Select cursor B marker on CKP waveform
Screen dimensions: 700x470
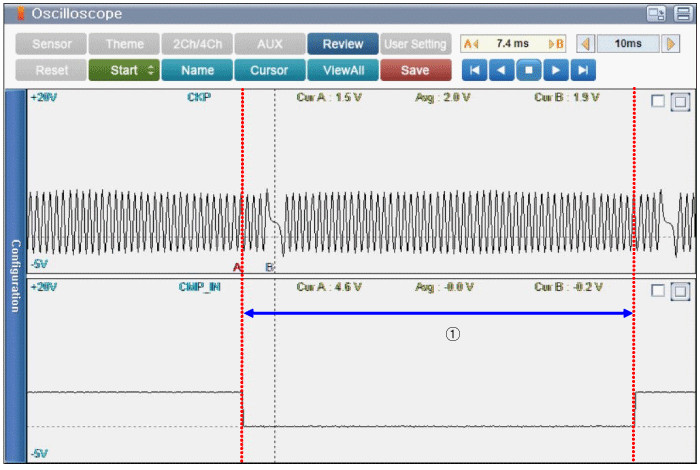[x=269, y=267]
